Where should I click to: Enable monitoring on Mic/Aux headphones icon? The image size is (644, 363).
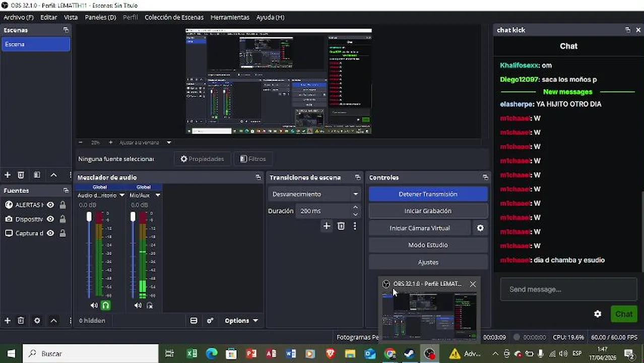point(149,305)
